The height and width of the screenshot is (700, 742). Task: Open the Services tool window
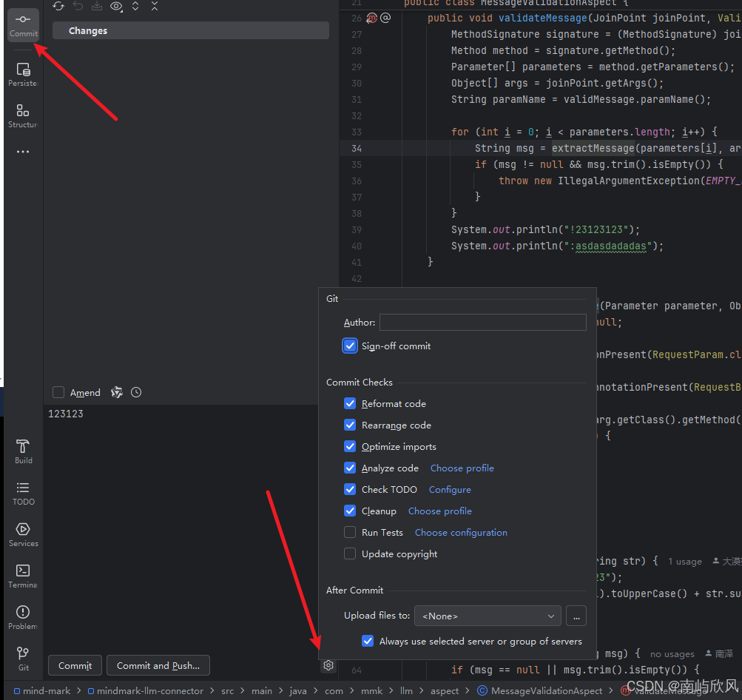click(x=23, y=535)
